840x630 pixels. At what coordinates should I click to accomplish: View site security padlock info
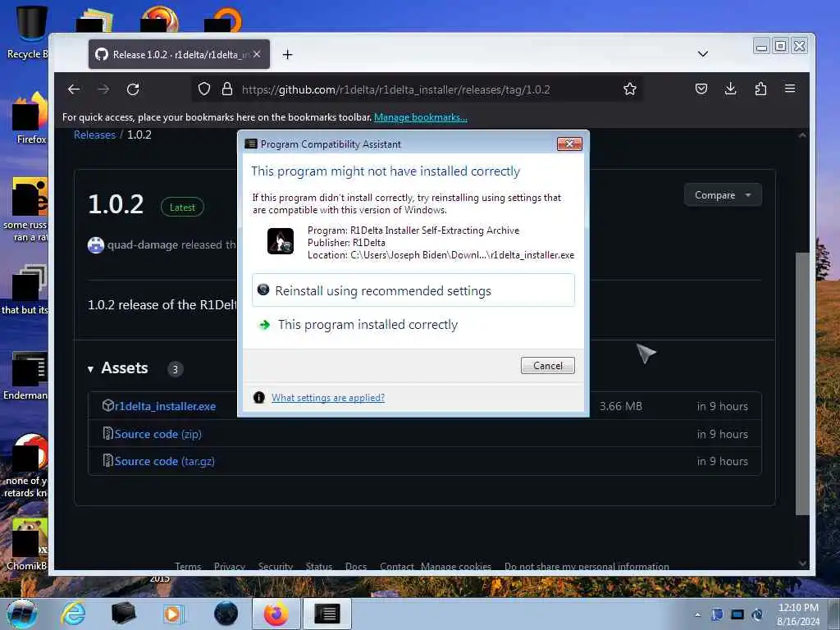227,89
